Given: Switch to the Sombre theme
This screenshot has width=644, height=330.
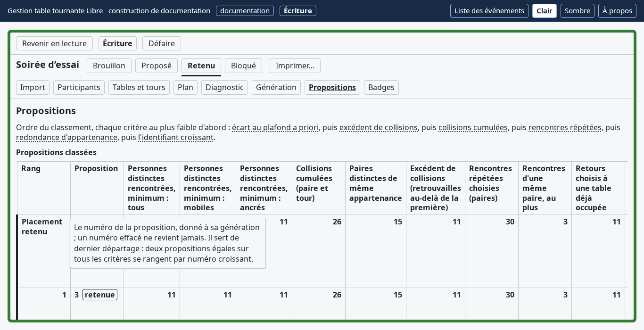Looking at the screenshot, I should (578, 11).
